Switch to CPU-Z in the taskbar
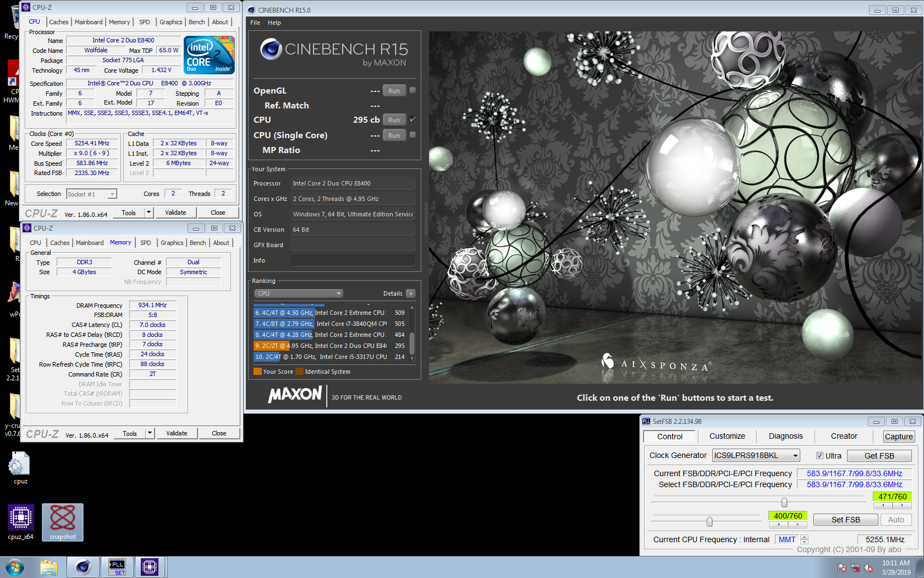This screenshot has width=924, height=578. coord(150,567)
